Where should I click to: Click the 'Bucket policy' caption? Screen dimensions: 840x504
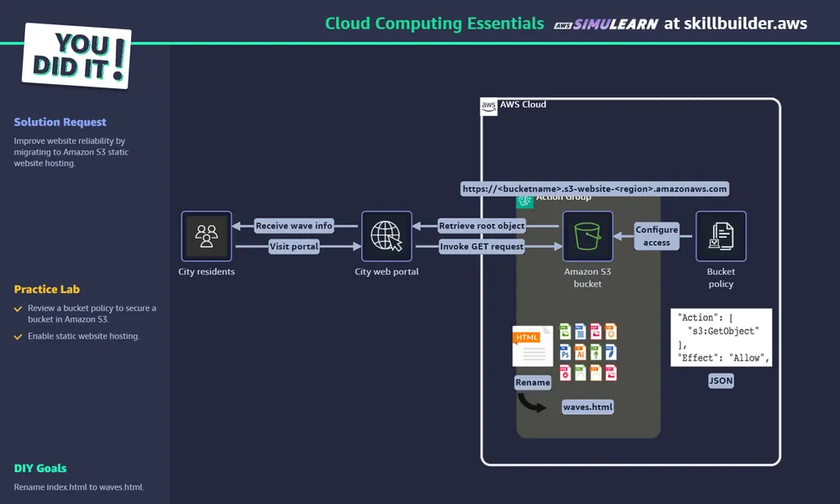721,277
